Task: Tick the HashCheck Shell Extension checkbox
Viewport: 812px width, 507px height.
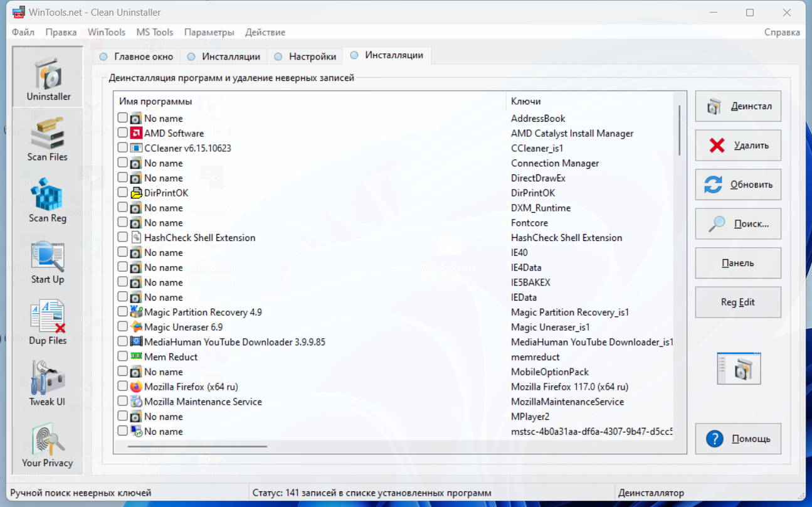Action: coord(122,238)
